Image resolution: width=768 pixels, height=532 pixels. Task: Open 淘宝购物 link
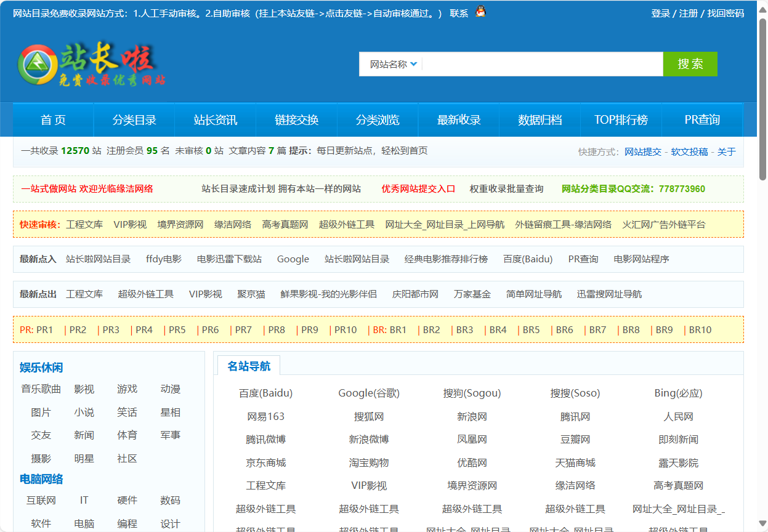(369, 463)
